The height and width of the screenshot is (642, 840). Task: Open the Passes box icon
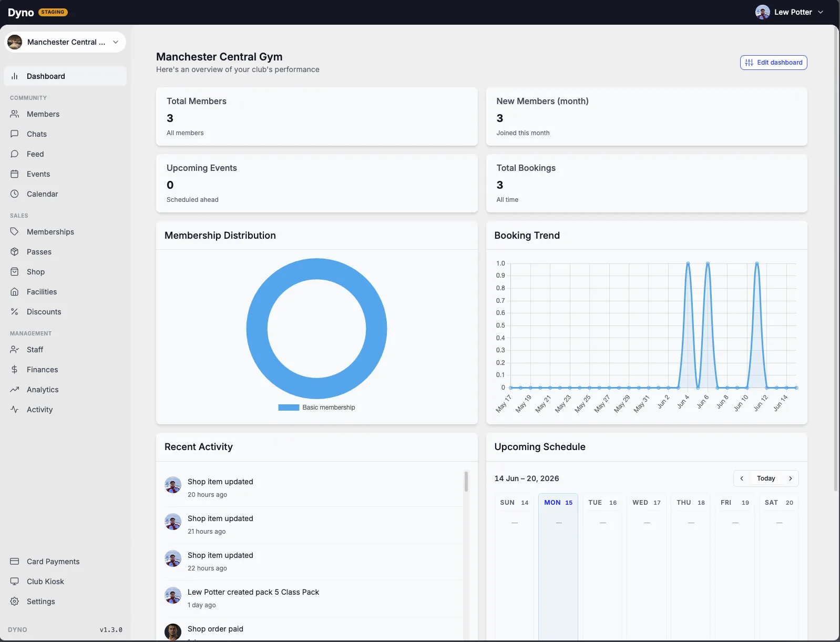coord(15,252)
